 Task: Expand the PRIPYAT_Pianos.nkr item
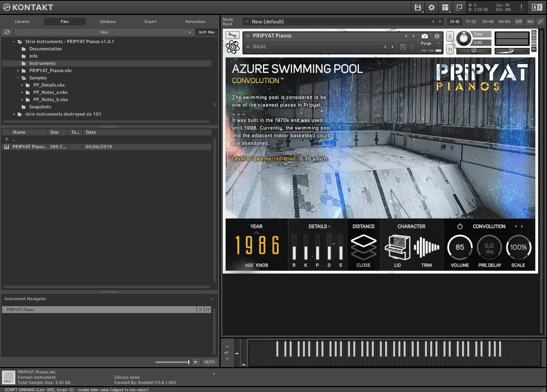tap(18, 71)
